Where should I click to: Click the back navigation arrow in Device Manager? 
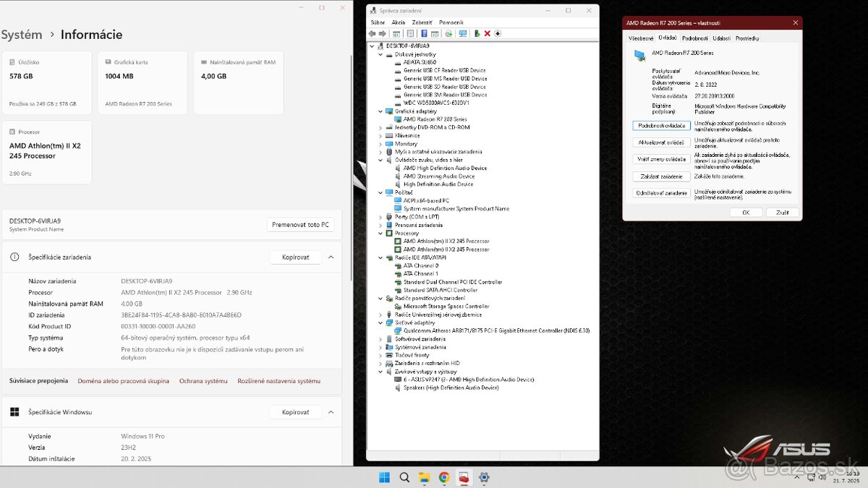point(373,33)
